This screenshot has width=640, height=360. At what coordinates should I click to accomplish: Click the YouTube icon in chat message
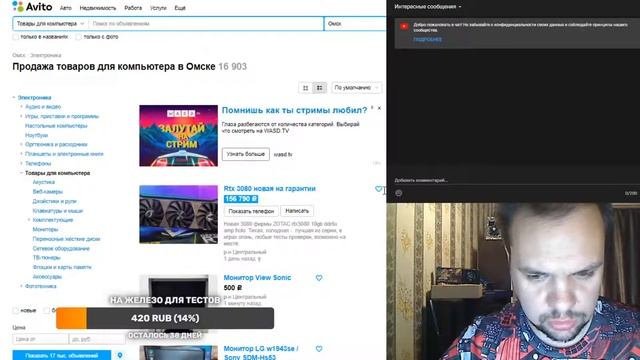point(404,27)
